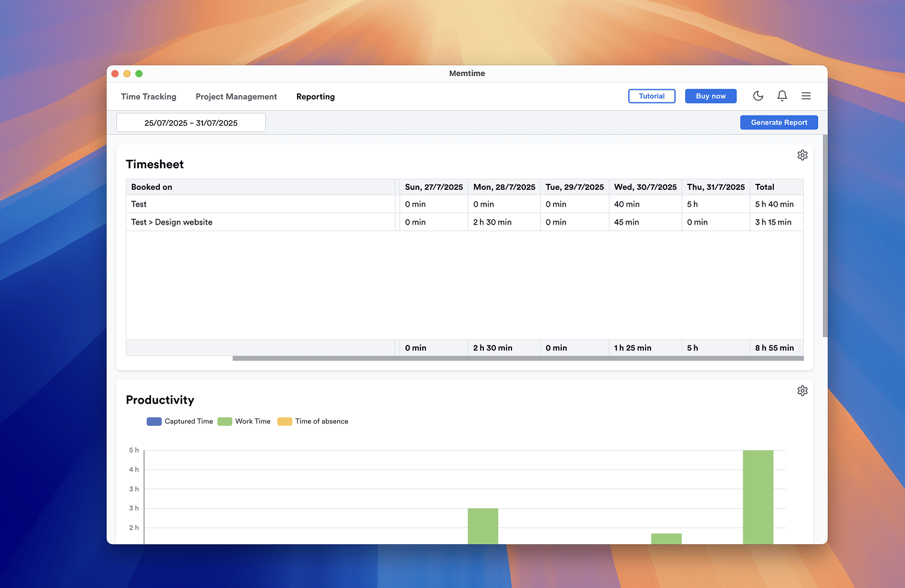Click tallest green bar in Productivity chart

coord(758,497)
